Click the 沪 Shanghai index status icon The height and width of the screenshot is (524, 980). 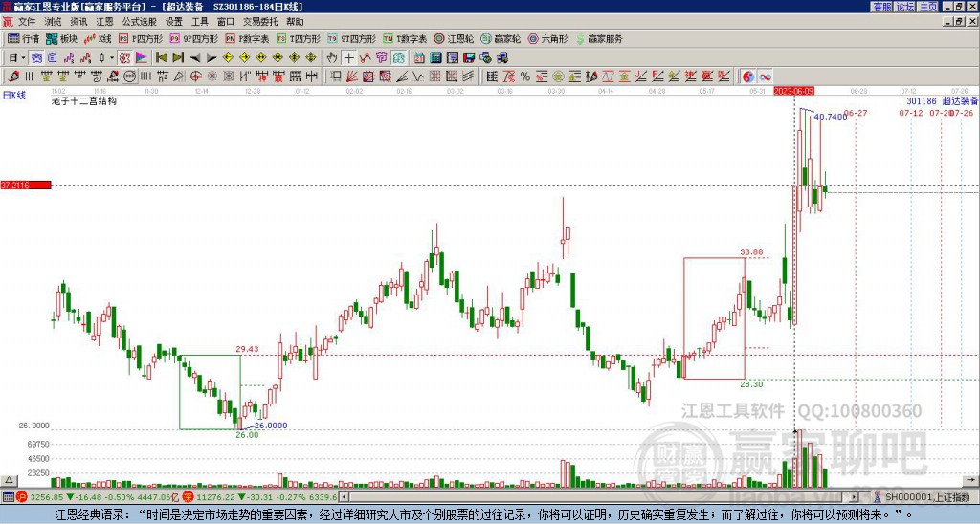pyautogui.click(x=22, y=497)
